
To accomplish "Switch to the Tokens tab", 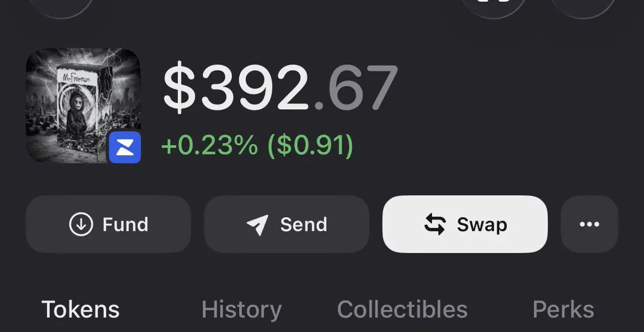I will coord(80,309).
